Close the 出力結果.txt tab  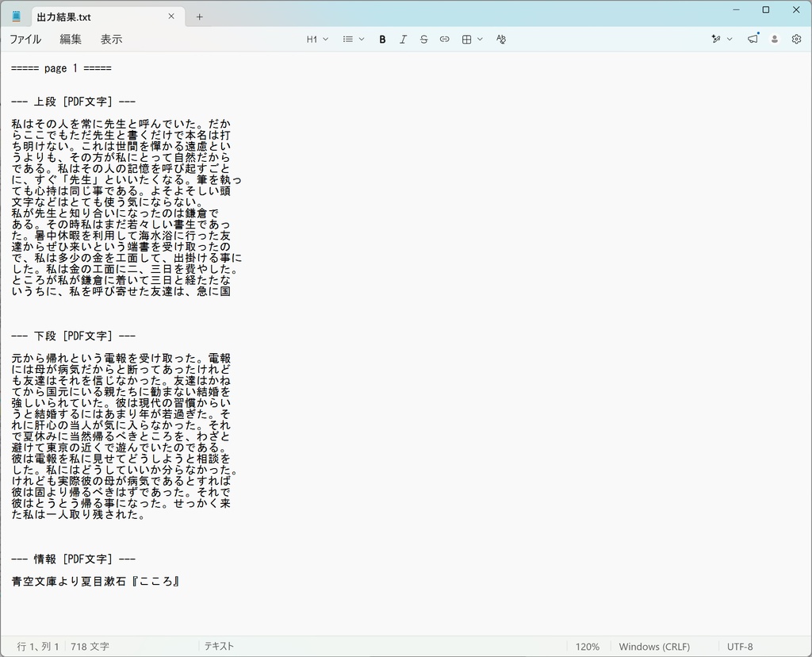click(x=171, y=17)
